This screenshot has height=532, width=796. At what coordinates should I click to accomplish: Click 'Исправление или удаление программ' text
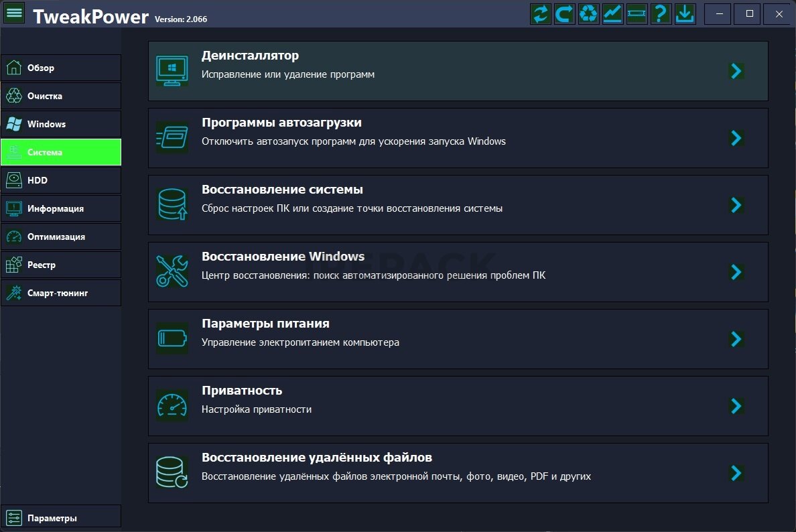[288, 74]
